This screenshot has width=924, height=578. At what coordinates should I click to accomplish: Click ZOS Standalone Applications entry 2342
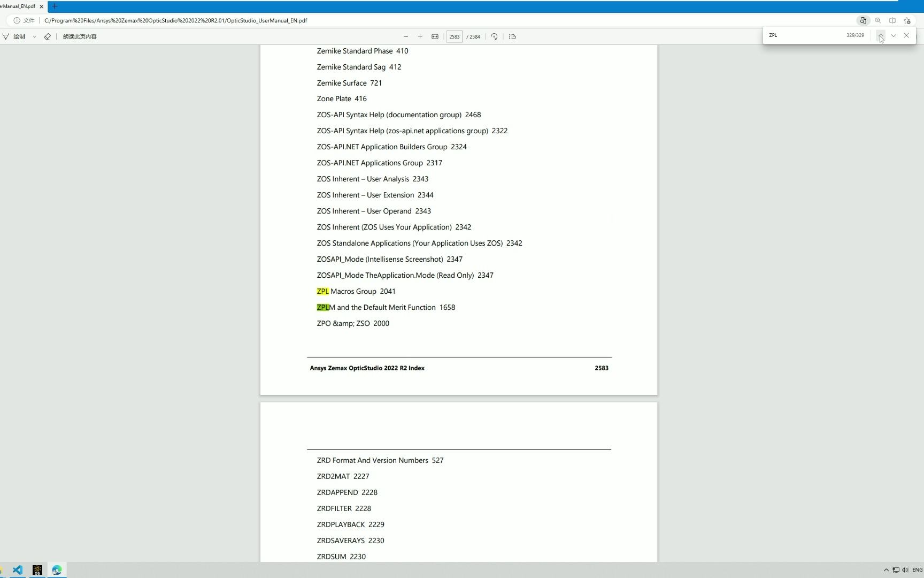pos(420,243)
